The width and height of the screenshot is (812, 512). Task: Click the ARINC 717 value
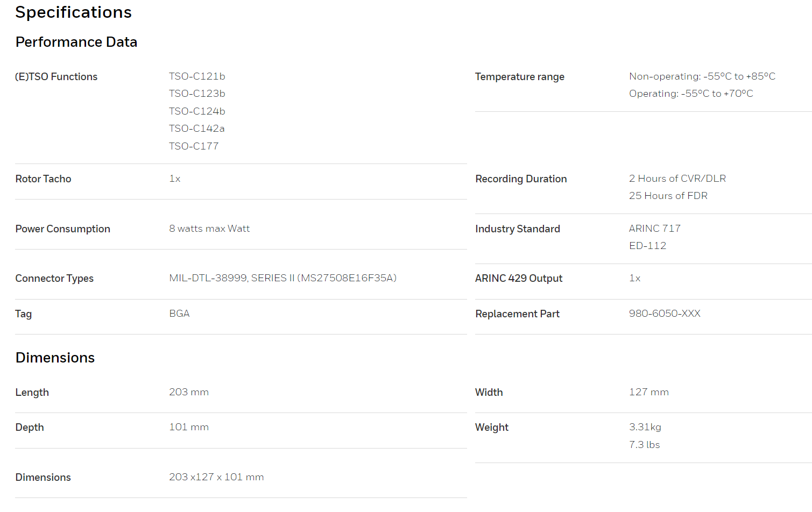click(654, 229)
